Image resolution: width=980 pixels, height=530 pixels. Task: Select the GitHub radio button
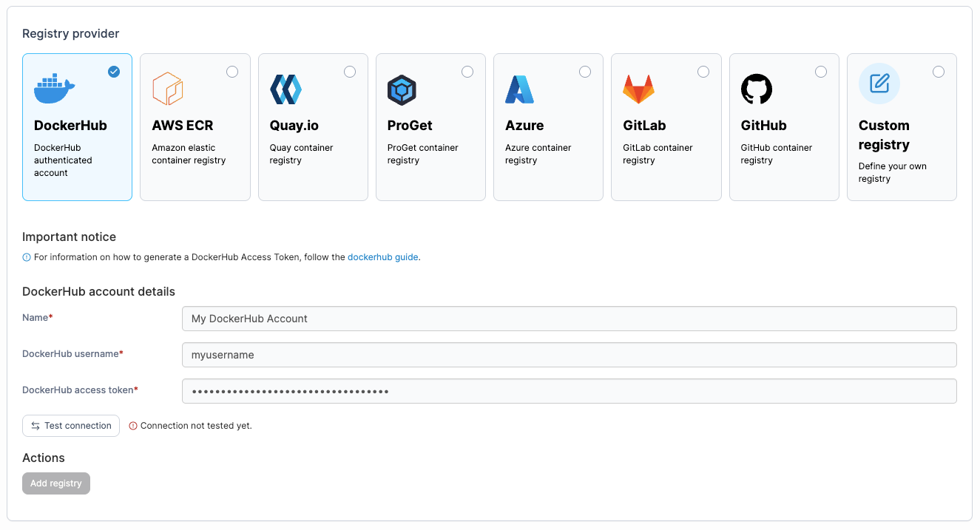(x=821, y=72)
